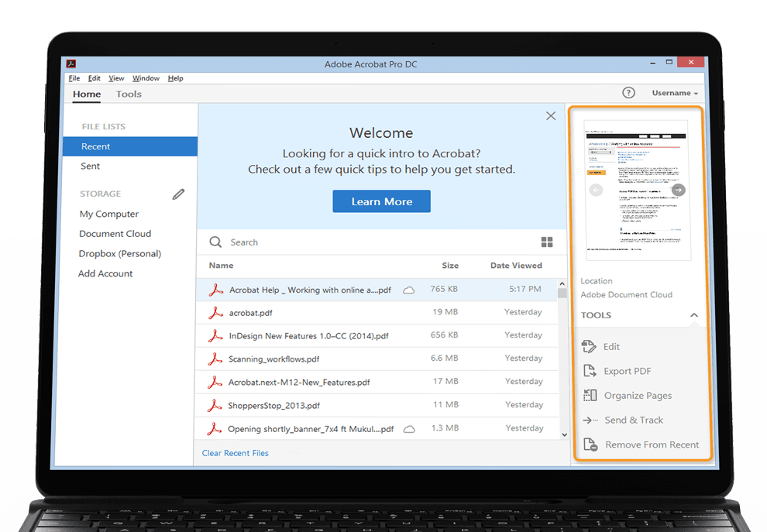
Task: Select Organize Pages tool label
Action: pyautogui.click(x=638, y=396)
